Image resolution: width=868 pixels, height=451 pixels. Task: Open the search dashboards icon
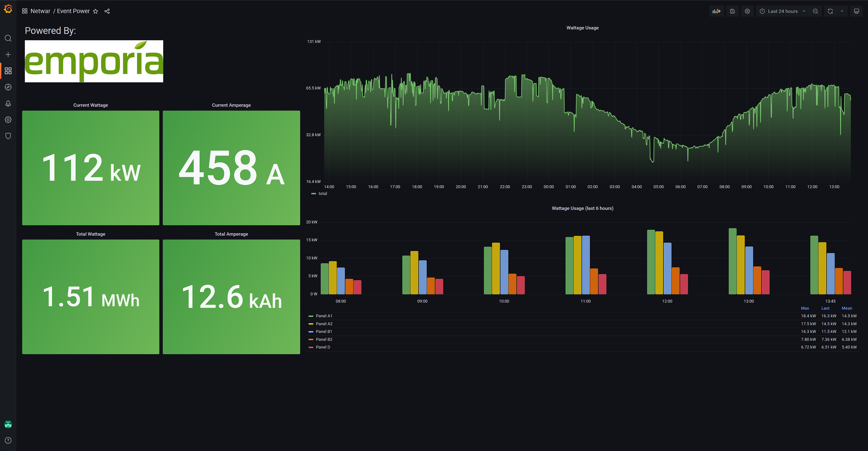point(8,38)
